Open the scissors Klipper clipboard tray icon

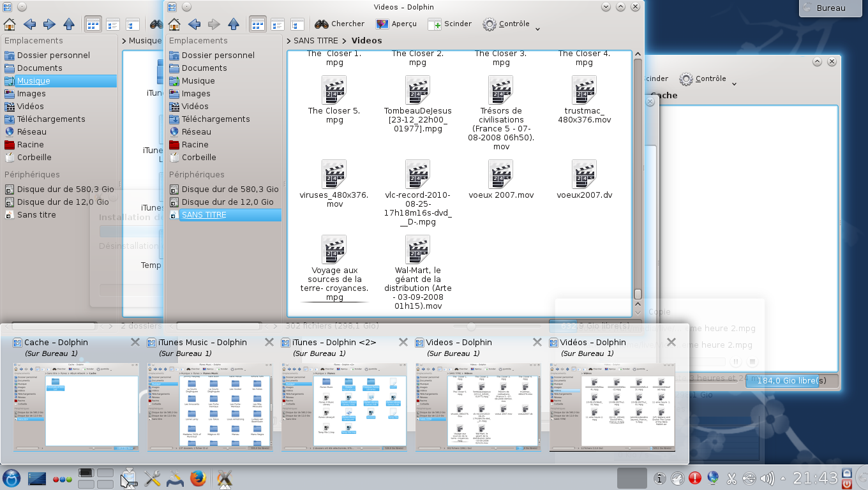click(732, 478)
